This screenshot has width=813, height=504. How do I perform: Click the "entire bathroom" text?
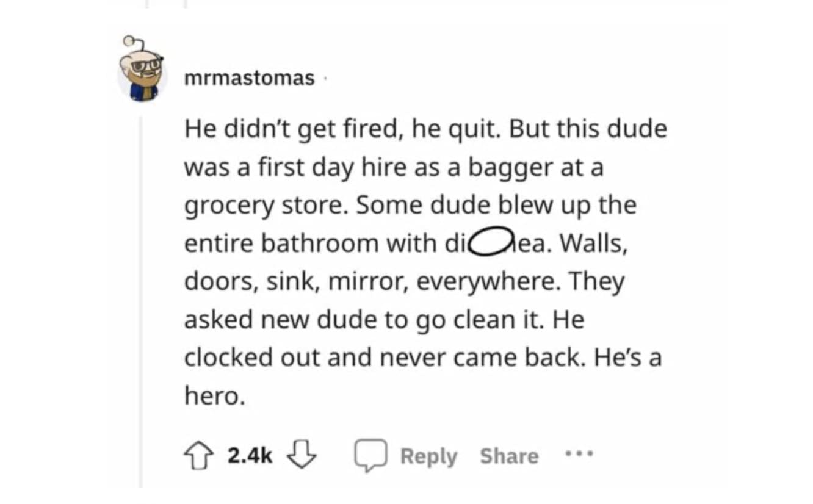(281, 243)
